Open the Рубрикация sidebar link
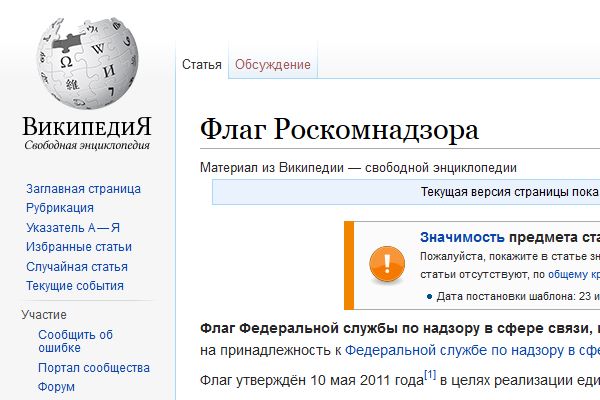 click(60, 208)
